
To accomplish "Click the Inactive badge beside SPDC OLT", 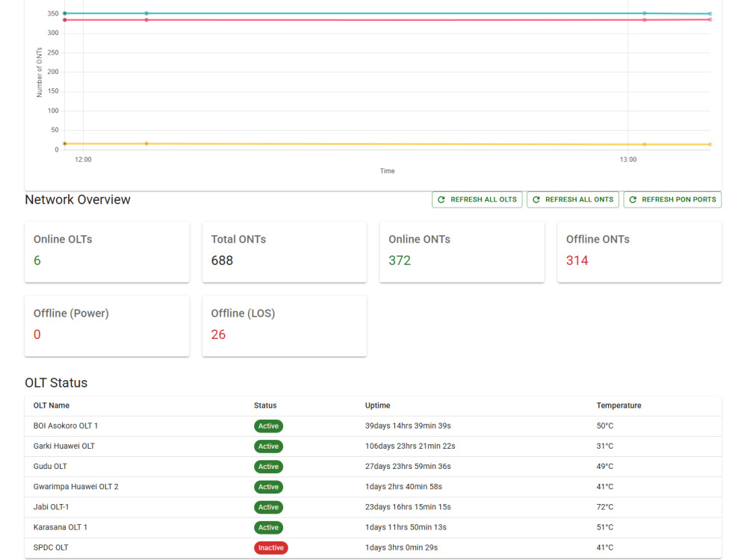I will (270, 547).
